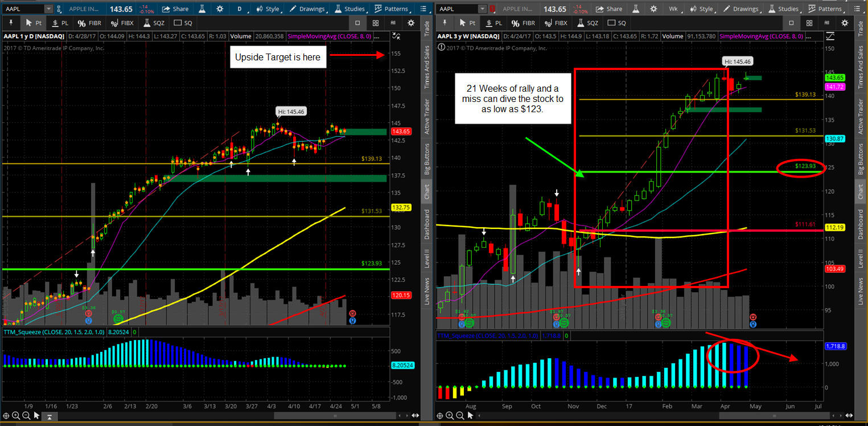Image resolution: width=868 pixels, height=426 pixels.
Task: Select the SQ rectangle tool in the left chart
Action: [183, 23]
